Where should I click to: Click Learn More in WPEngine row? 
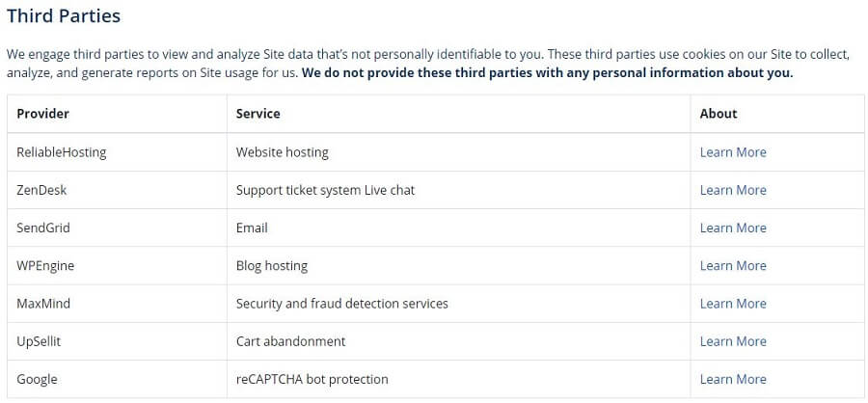(733, 266)
